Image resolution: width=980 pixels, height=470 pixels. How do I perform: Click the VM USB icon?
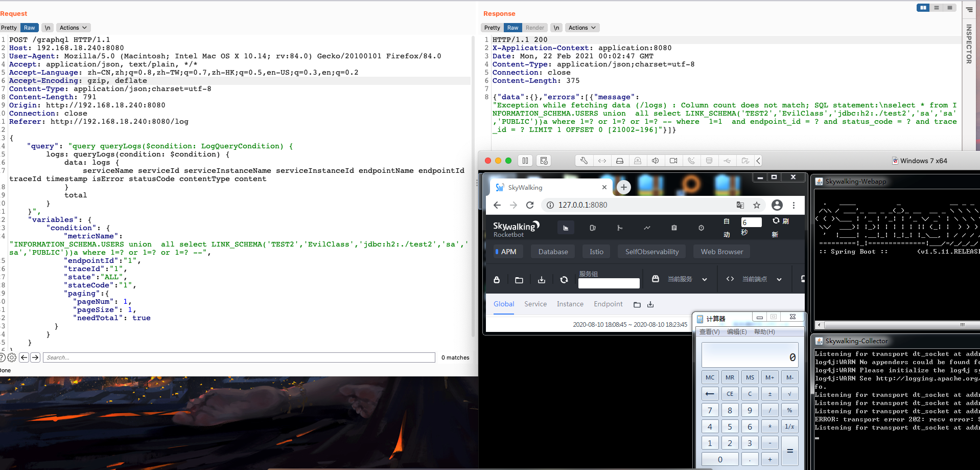[727, 161]
